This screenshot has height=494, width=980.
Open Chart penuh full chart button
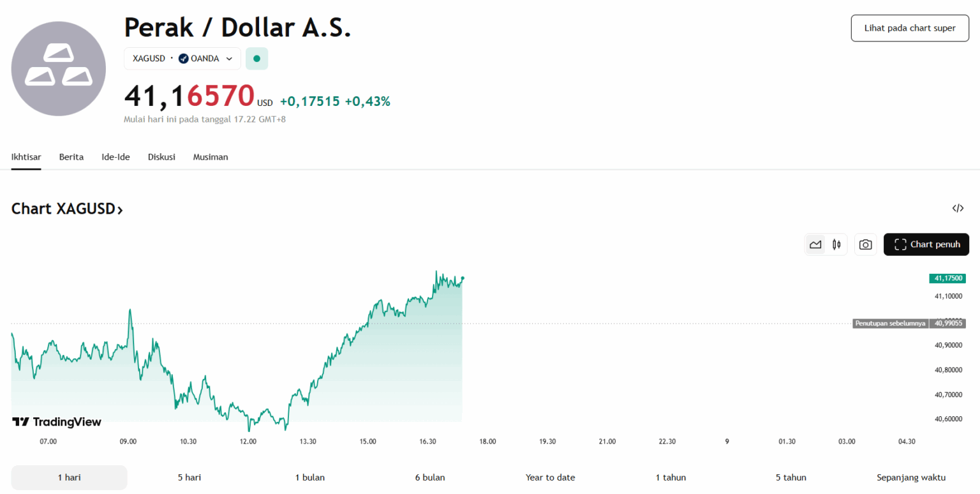[926, 244]
